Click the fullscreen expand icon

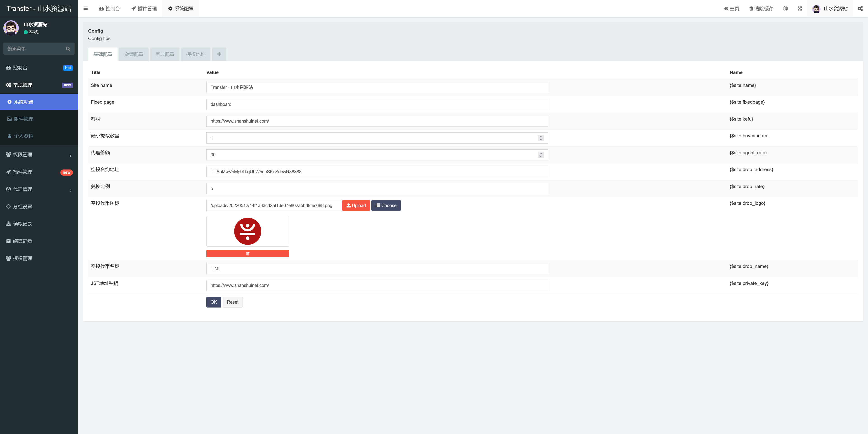[x=800, y=8]
